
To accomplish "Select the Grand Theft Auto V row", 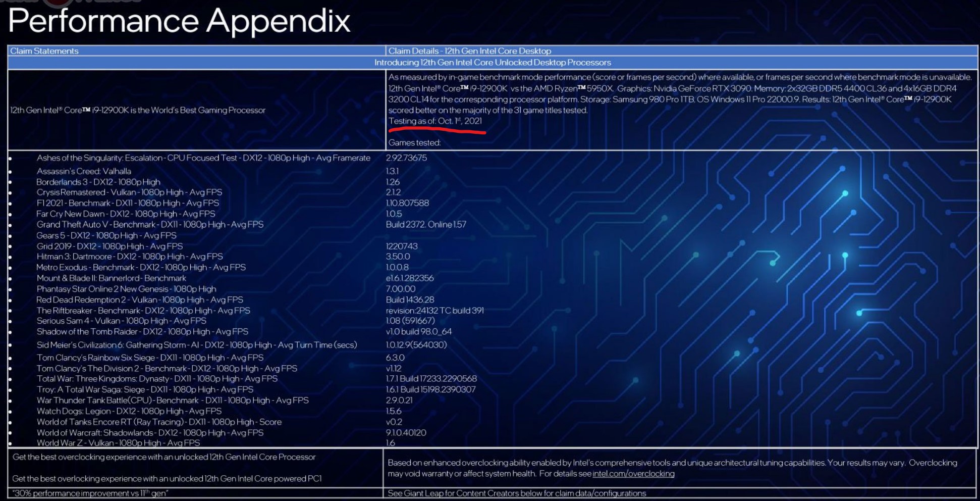I will (x=150, y=225).
